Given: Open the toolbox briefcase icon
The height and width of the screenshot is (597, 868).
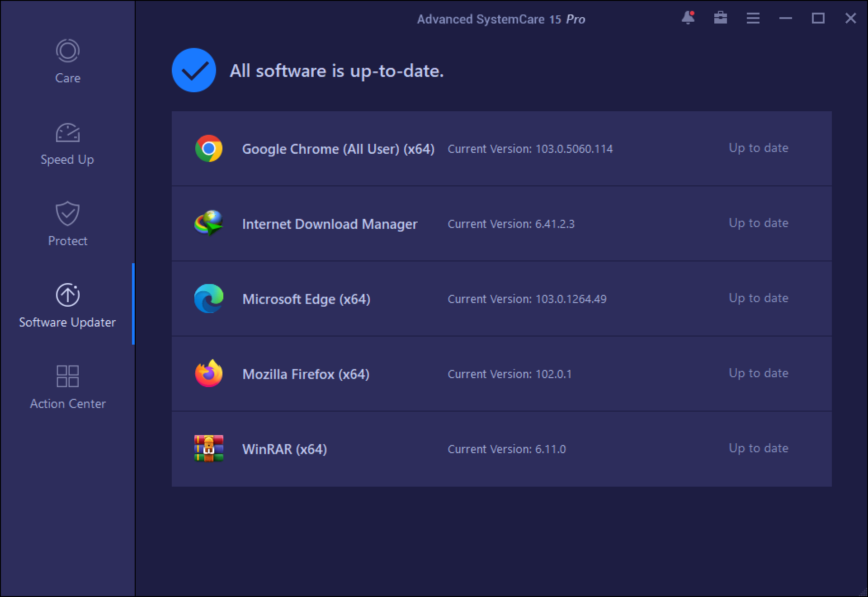Looking at the screenshot, I should [721, 18].
